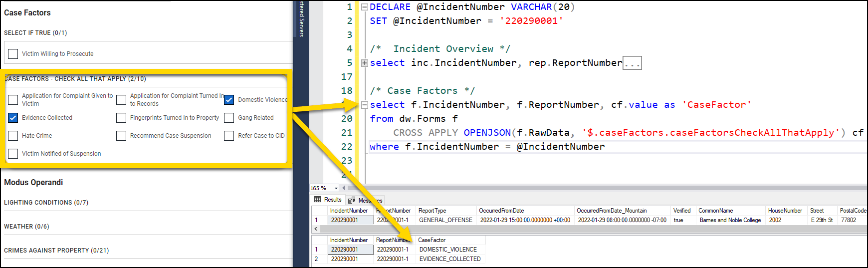Expand Lighting Conditions section

coord(46,203)
